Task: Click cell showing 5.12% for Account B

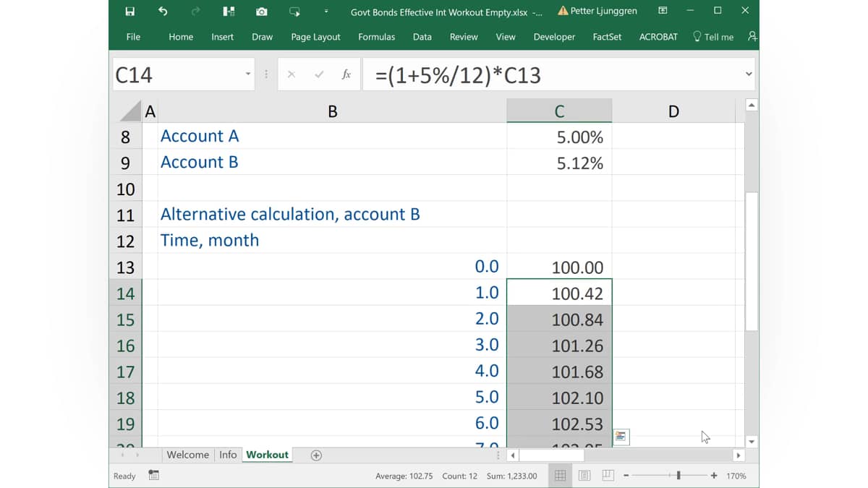Action: [559, 163]
